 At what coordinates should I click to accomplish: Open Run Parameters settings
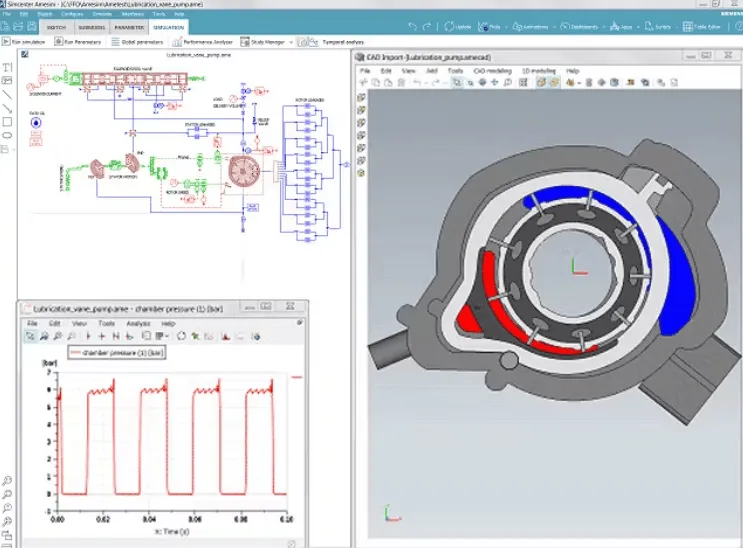[x=82, y=42]
